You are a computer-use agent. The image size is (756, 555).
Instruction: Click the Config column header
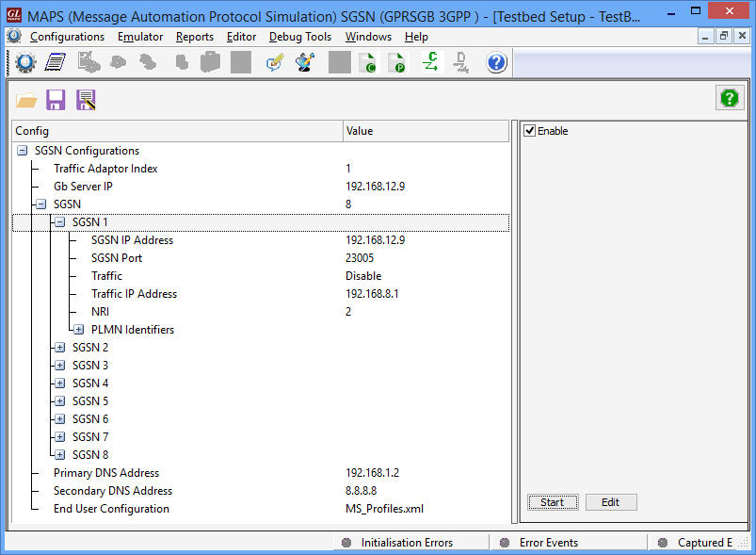pos(177,131)
